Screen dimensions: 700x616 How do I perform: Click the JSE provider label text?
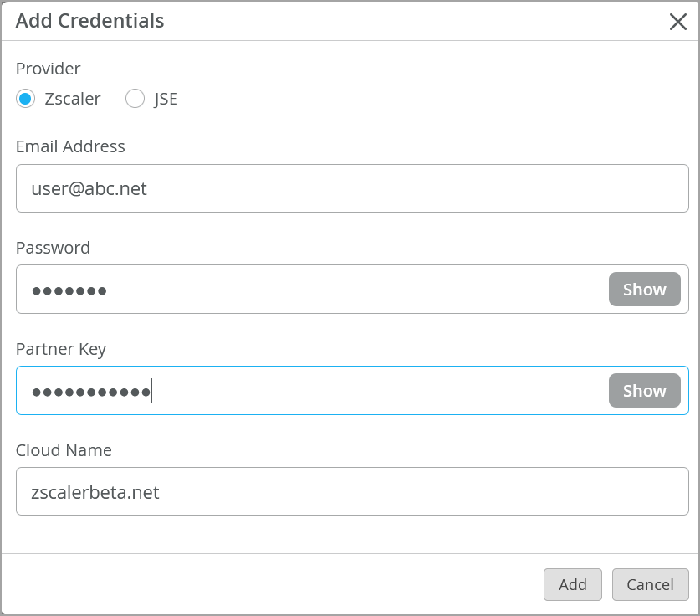tap(166, 99)
